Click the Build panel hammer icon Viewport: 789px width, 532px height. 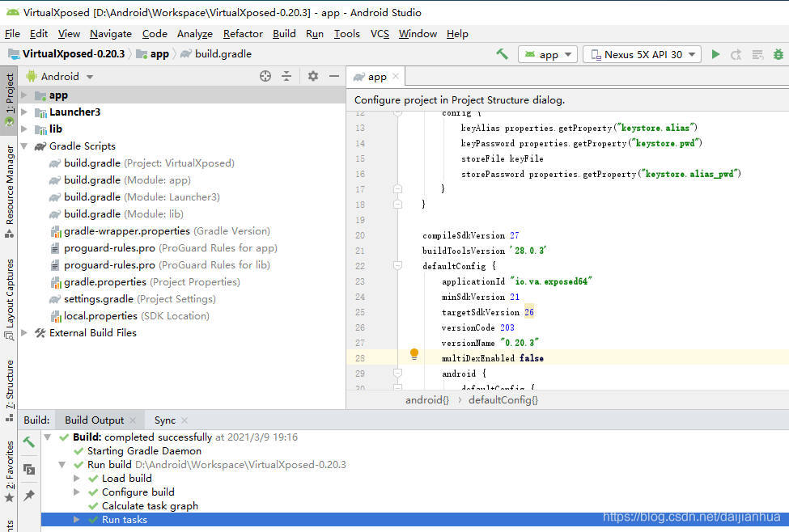[x=28, y=442]
